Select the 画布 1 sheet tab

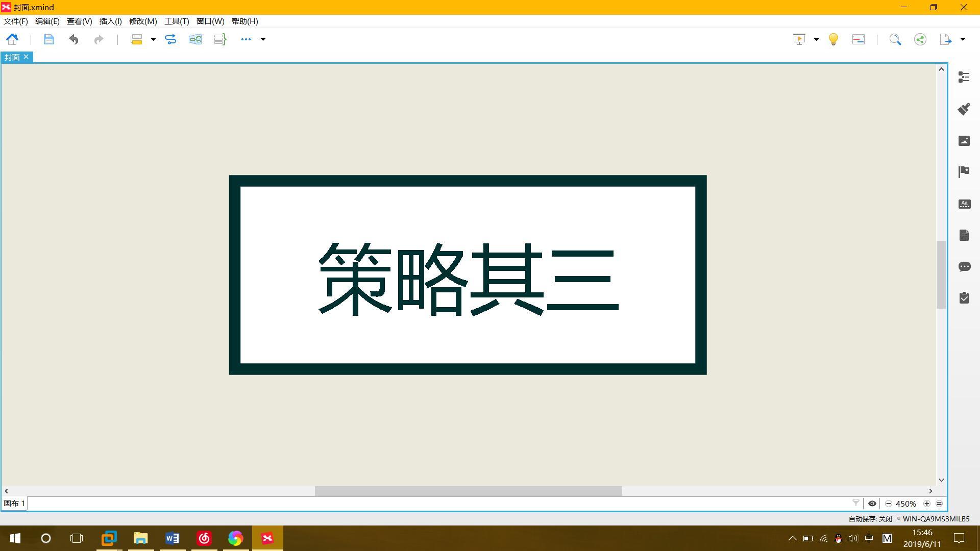pos(14,504)
